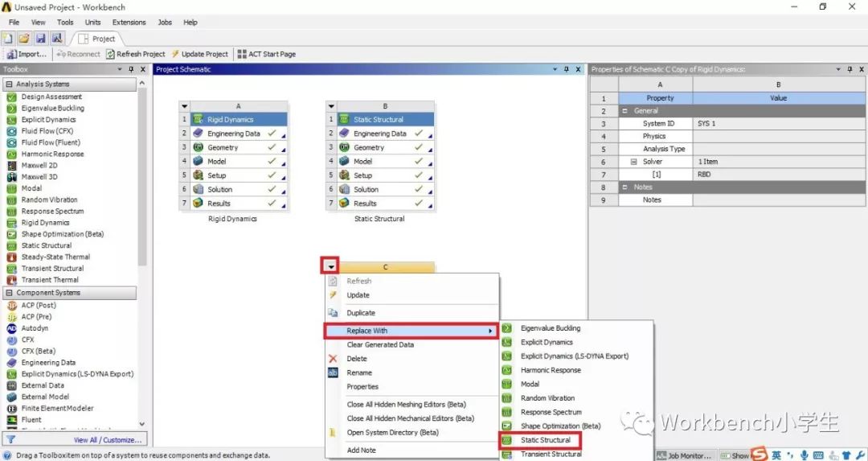The height and width of the screenshot is (461, 868).
Task: Select the Design Assessment toolbox icon
Action: (x=11, y=97)
